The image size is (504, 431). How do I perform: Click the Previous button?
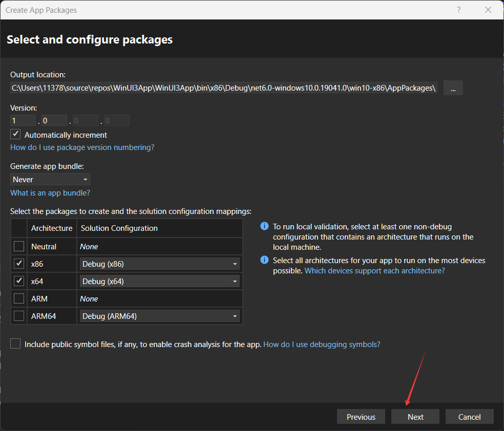tap(361, 416)
